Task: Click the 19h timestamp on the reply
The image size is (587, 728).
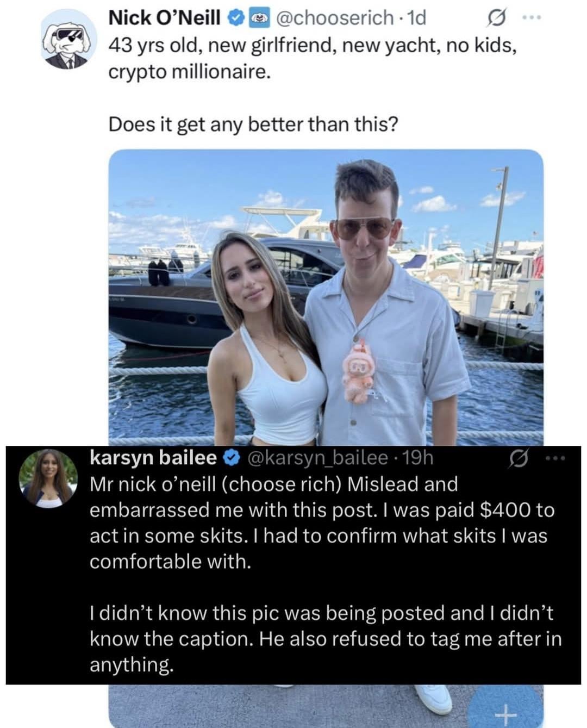Action: click(x=419, y=458)
